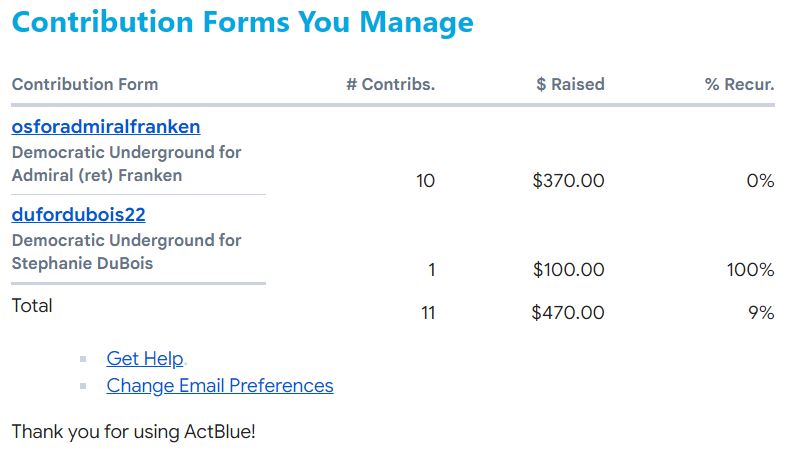Select the Total row label
This screenshot has width=786, height=454.
click(x=32, y=306)
